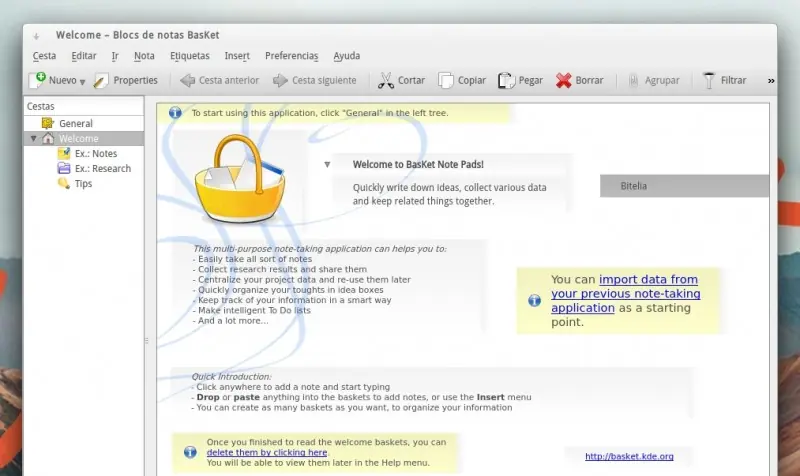
Task: Click the Cestas panel header
Action: (84, 106)
